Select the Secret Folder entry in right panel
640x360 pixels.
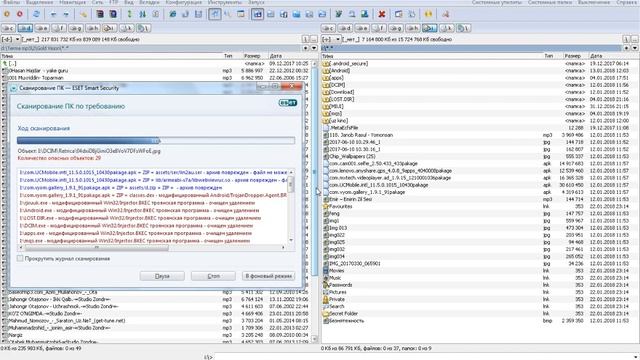343,313
